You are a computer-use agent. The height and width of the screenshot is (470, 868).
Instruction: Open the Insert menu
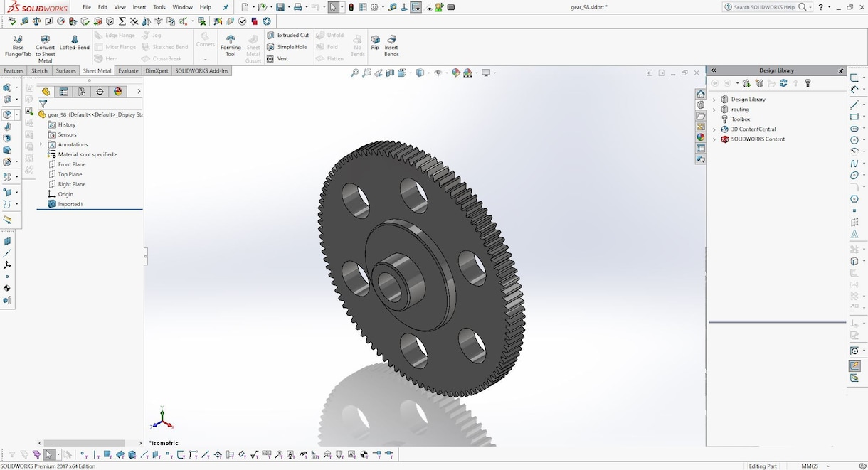139,7
